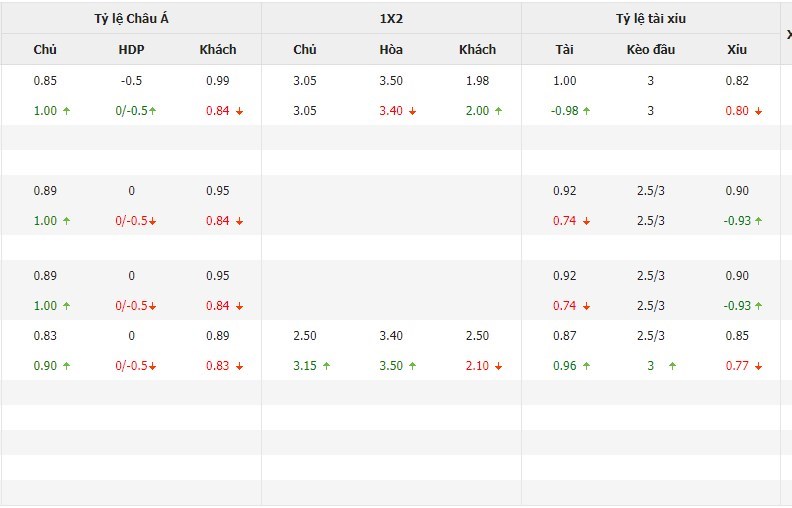This screenshot has width=792, height=508.
Task: Click the green up arrow beside 0.96
Action: pos(586,366)
